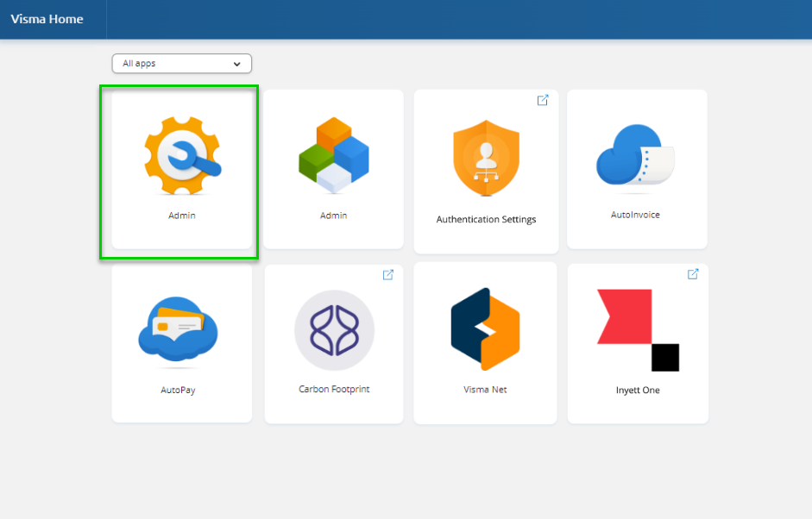Image resolution: width=812 pixels, height=519 pixels.
Task: Open Visma Net hexagon icon
Action: pyautogui.click(x=485, y=329)
